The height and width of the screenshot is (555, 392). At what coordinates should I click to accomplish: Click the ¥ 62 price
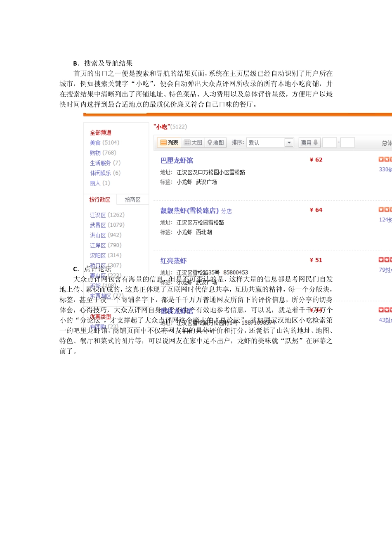tap(316, 160)
